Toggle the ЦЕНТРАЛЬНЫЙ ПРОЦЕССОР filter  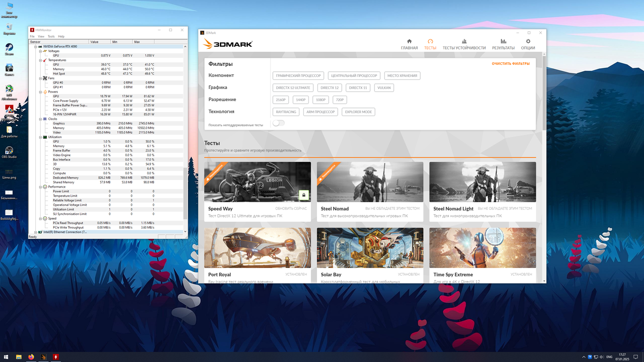coord(354,75)
